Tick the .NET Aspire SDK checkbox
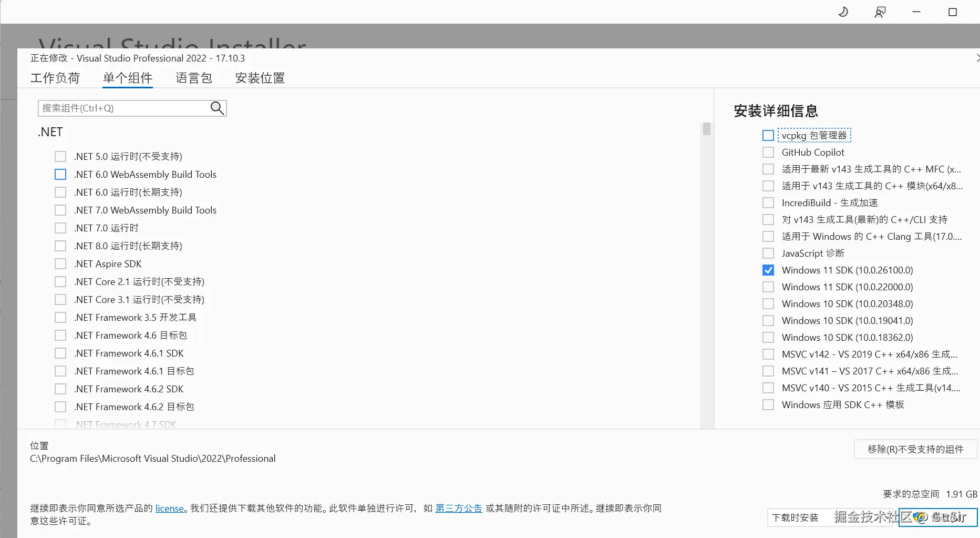Screen dimensions: 980x538 point(60,264)
